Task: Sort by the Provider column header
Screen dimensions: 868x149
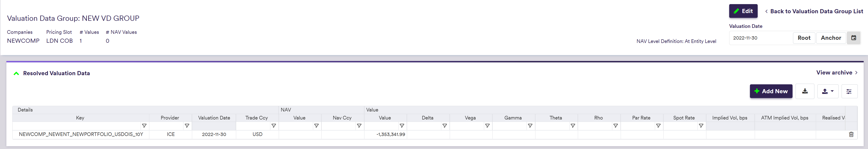Action: 170,118
